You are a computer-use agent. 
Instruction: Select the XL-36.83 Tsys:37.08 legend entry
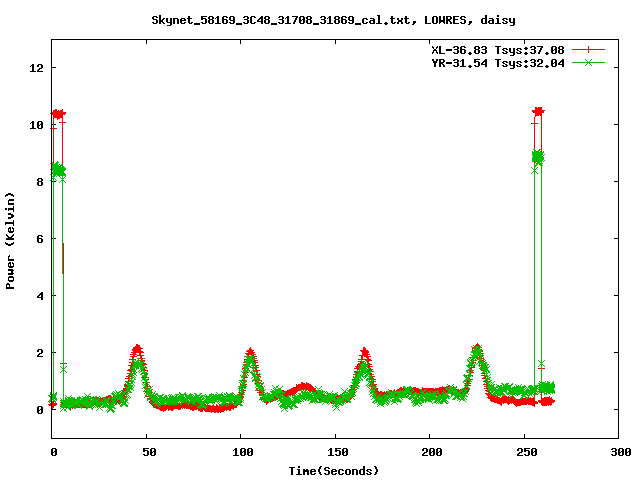(498, 50)
